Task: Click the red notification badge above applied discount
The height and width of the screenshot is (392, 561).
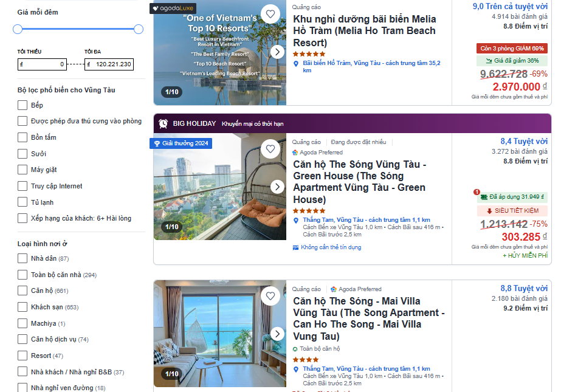Action: 477,193
